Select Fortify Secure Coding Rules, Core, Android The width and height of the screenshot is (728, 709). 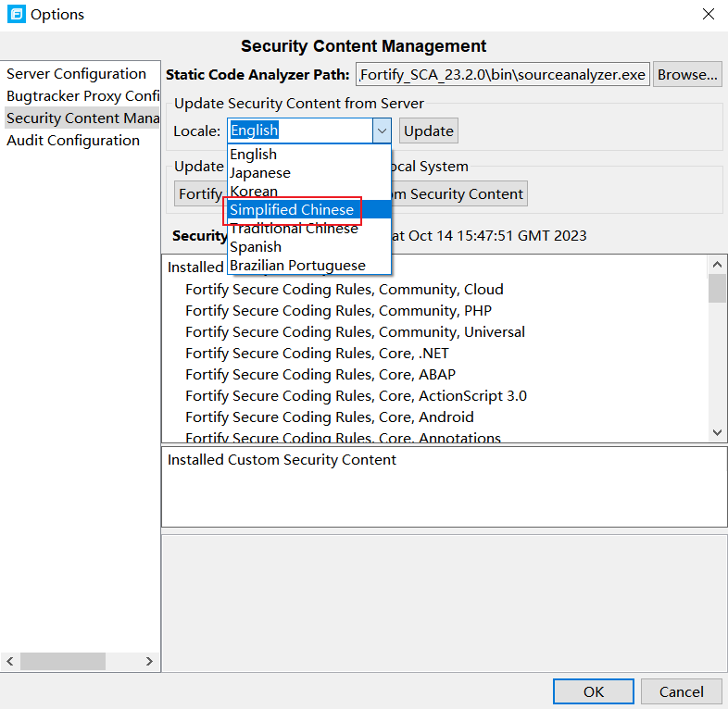[x=330, y=417]
